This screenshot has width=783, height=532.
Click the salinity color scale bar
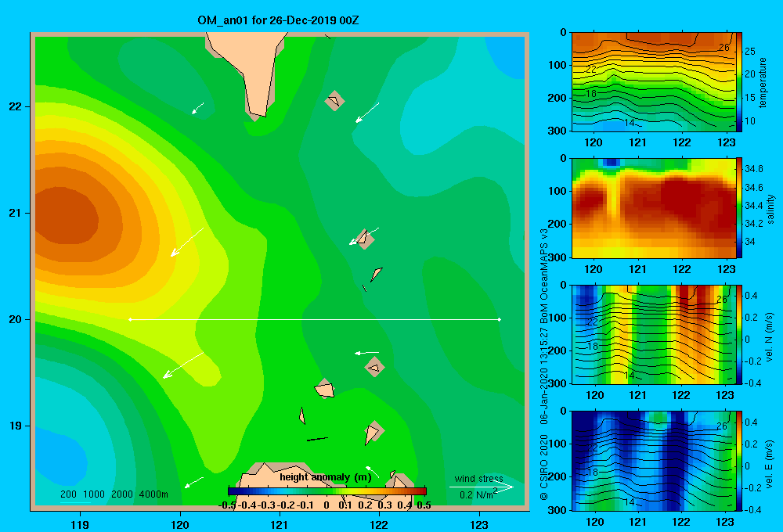click(739, 207)
